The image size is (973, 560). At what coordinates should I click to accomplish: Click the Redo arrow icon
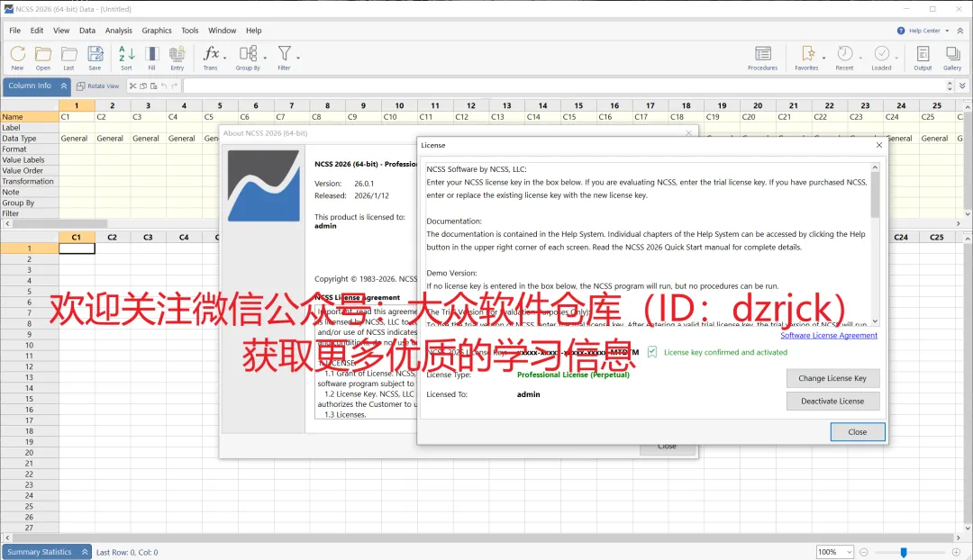pyautogui.click(x=175, y=86)
